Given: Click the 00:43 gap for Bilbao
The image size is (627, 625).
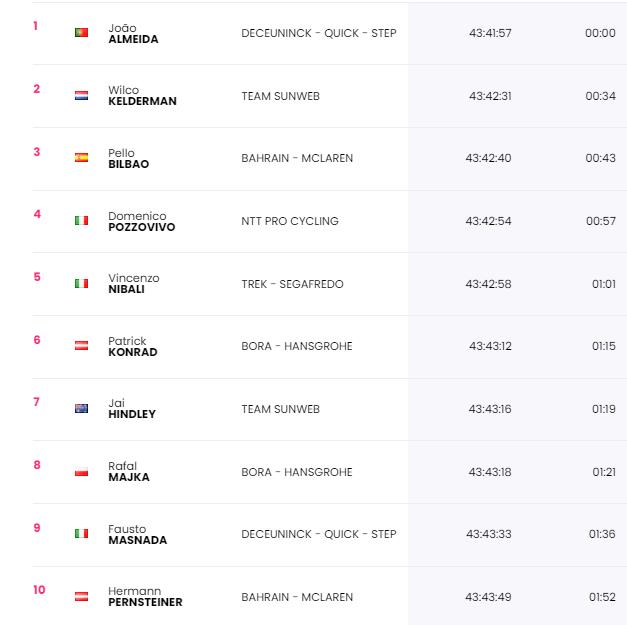Looking at the screenshot, I should (600, 158).
